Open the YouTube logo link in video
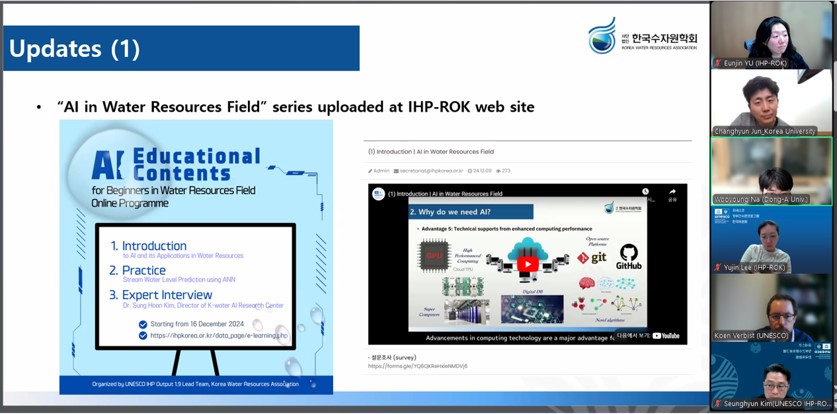This screenshot has width=837, height=414. (x=666, y=336)
